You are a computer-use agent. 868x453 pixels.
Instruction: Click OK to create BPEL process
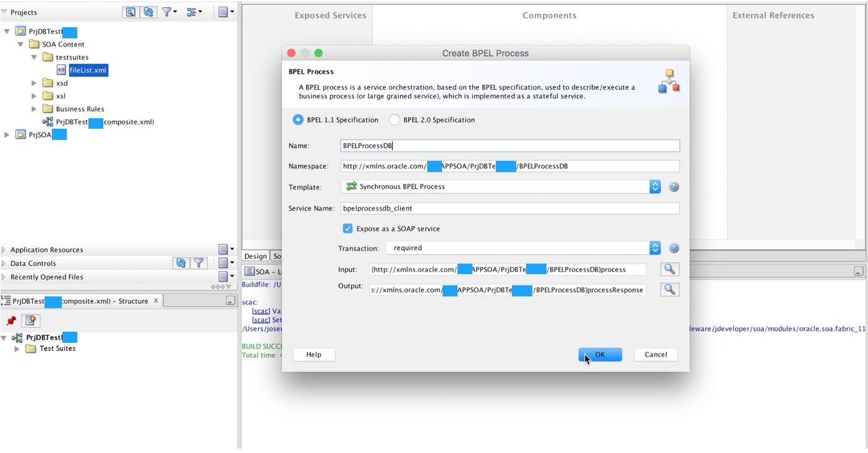tap(600, 355)
